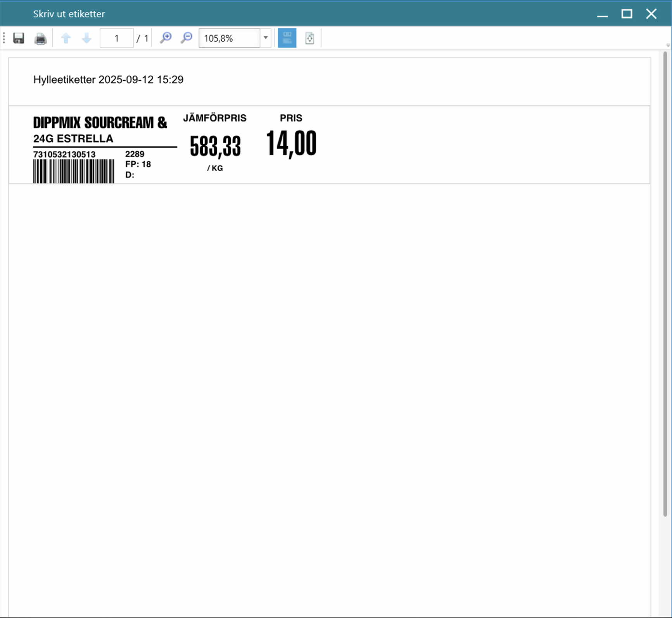Toggle the highlighted page layout view button
Screen dimensions: 672x618
[x=287, y=38]
